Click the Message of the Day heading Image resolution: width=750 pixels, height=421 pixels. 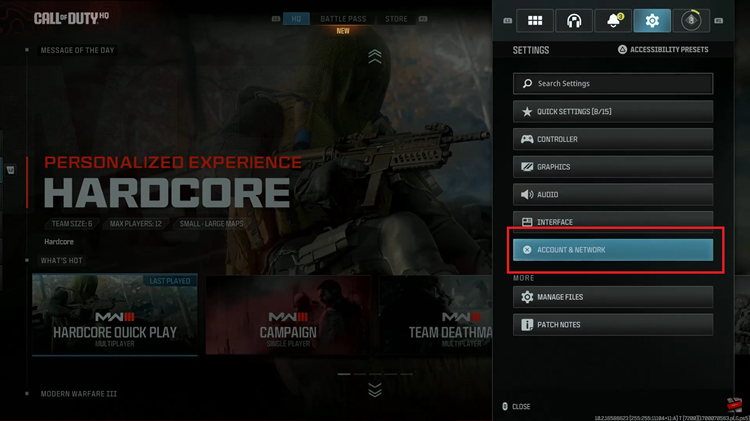77,50
